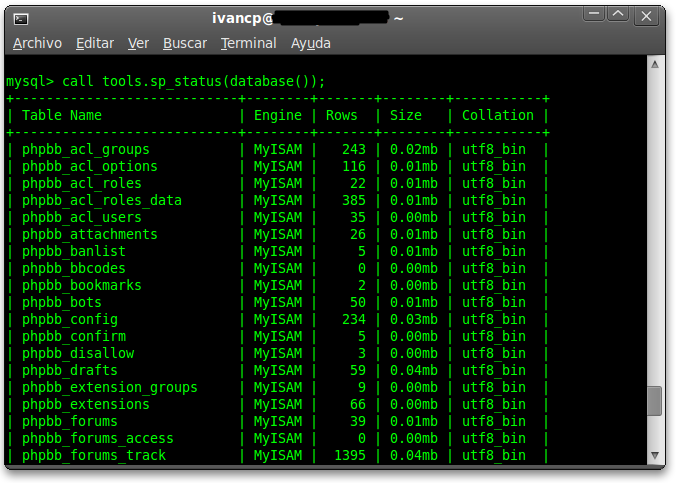Open the Buscar menu

point(185,44)
